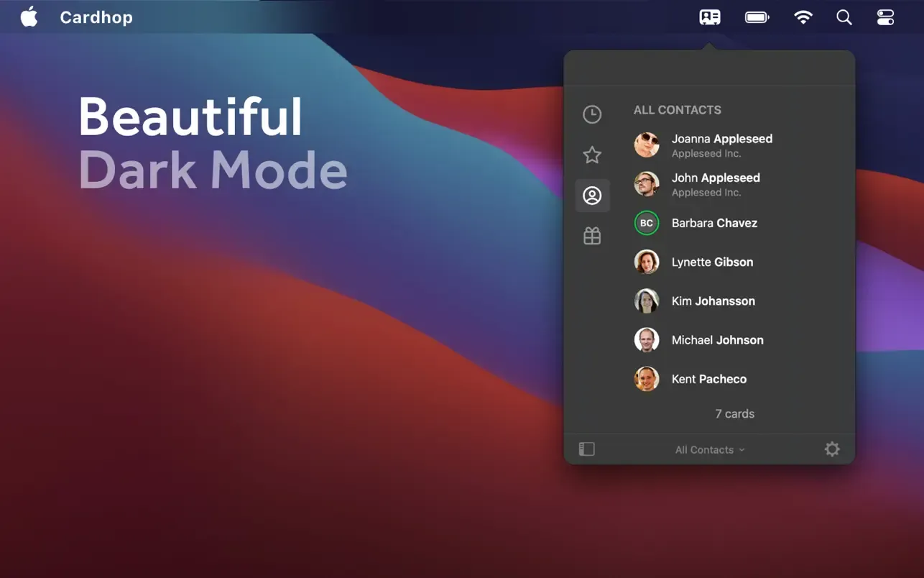Open Spotlight search icon
The height and width of the screenshot is (578, 924).
click(x=844, y=17)
